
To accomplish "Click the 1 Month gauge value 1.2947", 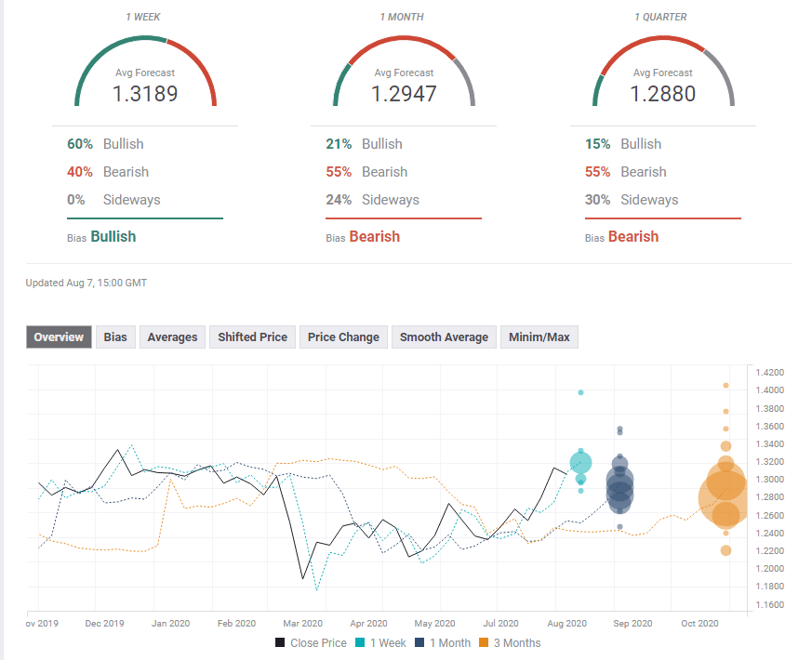I will pyautogui.click(x=404, y=94).
